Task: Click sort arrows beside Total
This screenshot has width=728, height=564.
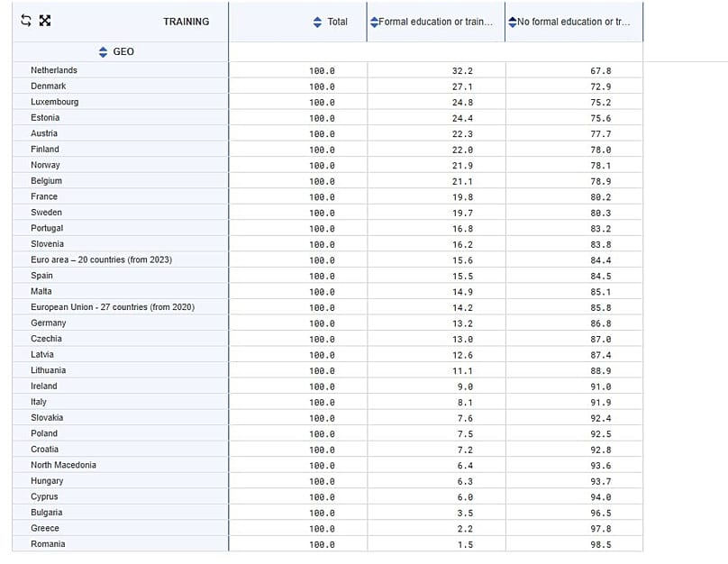Action: pyautogui.click(x=317, y=22)
